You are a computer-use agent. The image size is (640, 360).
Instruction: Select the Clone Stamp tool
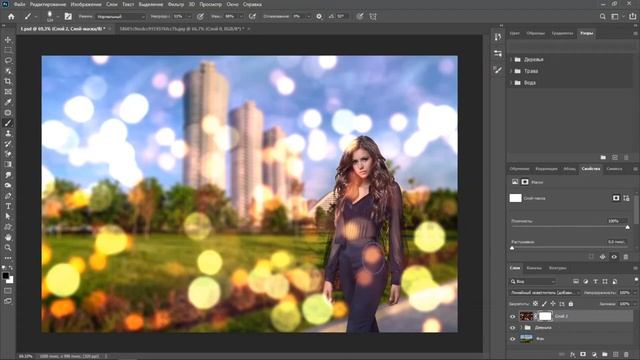coord(8,133)
